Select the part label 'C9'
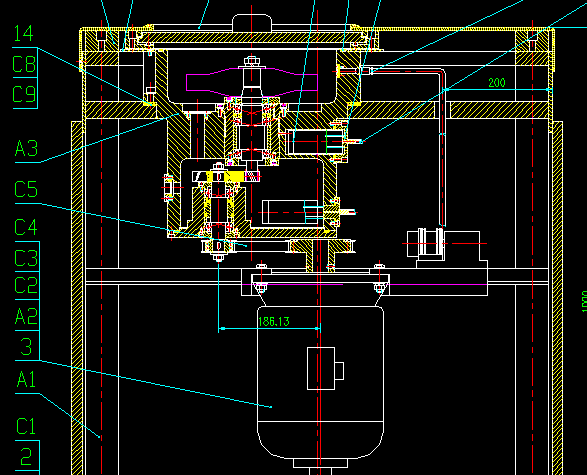The width and height of the screenshot is (587, 475). (x=24, y=94)
